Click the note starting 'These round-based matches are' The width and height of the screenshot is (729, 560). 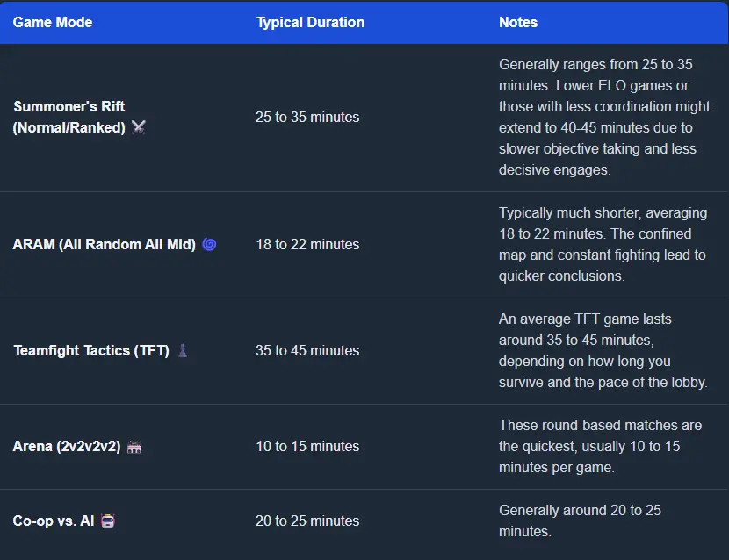point(600,446)
